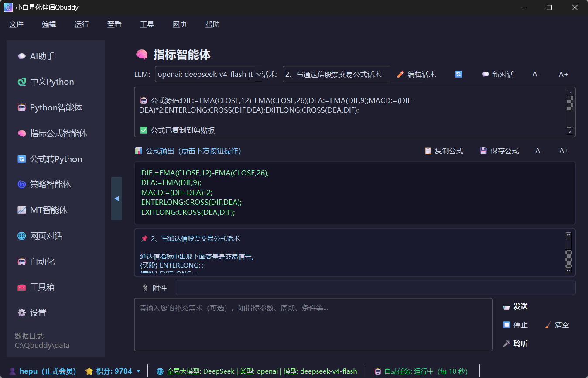Click the 停止 stop button
The height and width of the screenshot is (378, 588).
click(515, 325)
